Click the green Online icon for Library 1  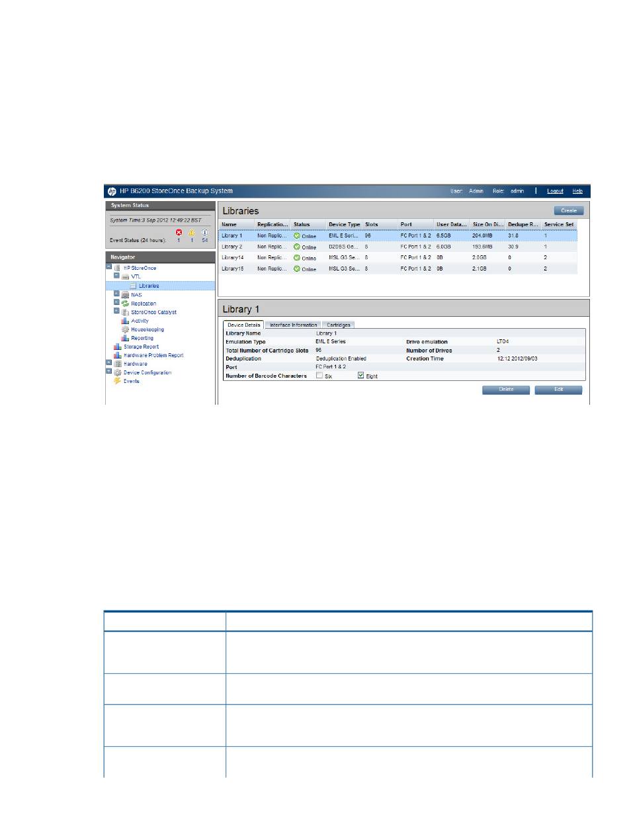point(297,235)
